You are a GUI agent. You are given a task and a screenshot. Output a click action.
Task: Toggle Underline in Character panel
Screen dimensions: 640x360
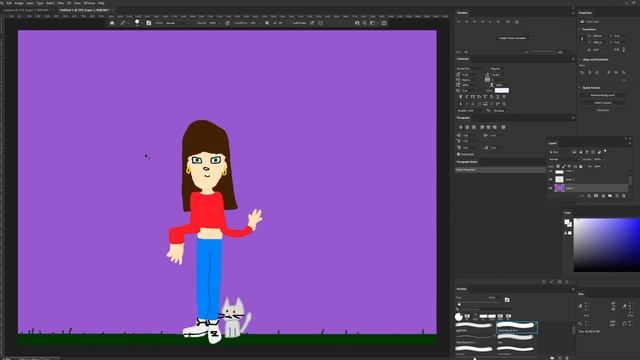coord(498,97)
